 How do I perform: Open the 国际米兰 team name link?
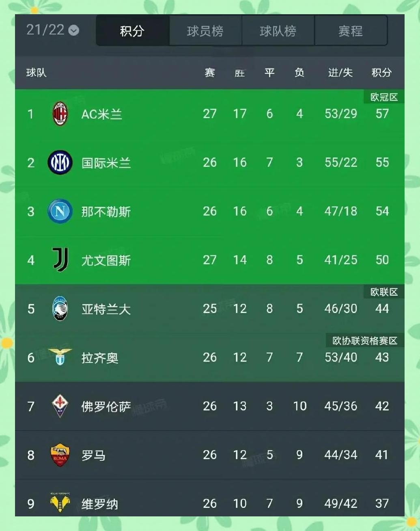(106, 163)
